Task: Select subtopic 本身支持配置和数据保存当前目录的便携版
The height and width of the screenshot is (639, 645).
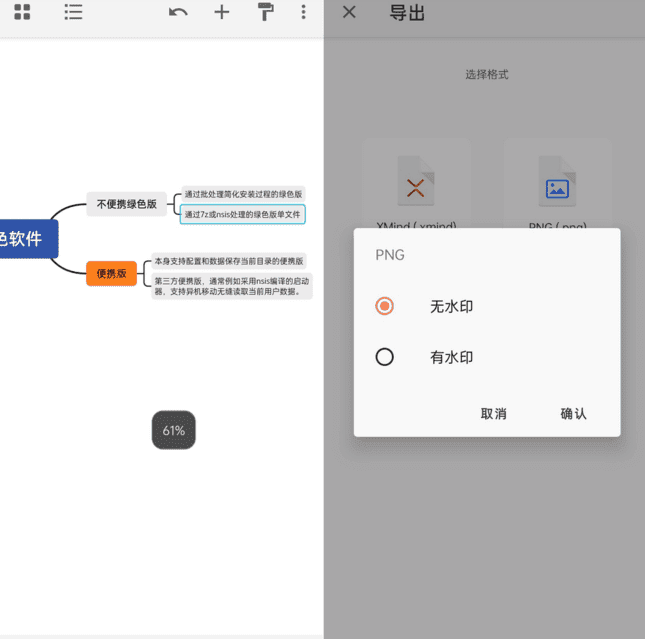Action: click(x=229, y=261)
